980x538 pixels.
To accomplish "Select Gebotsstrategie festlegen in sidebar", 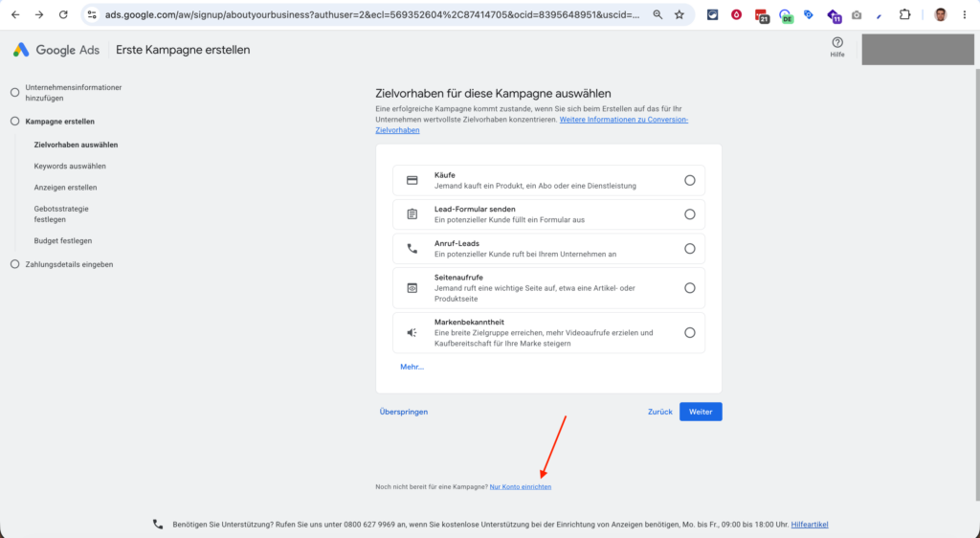I will tap(61, 213).
